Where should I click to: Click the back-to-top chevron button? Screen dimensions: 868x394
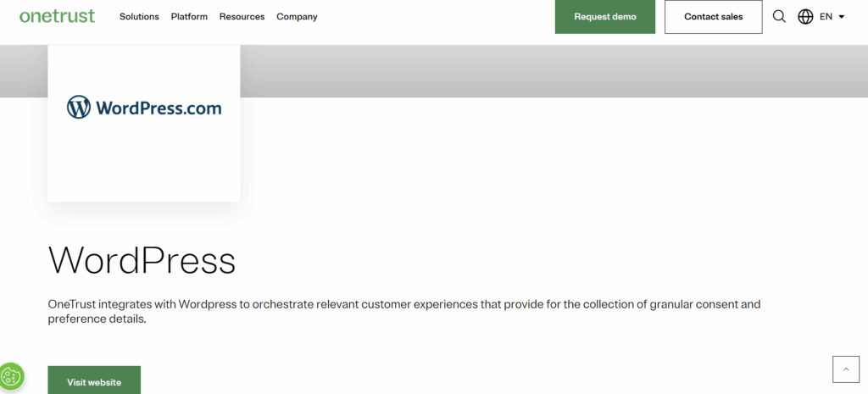pyautogui.click(x=846, y=369)
